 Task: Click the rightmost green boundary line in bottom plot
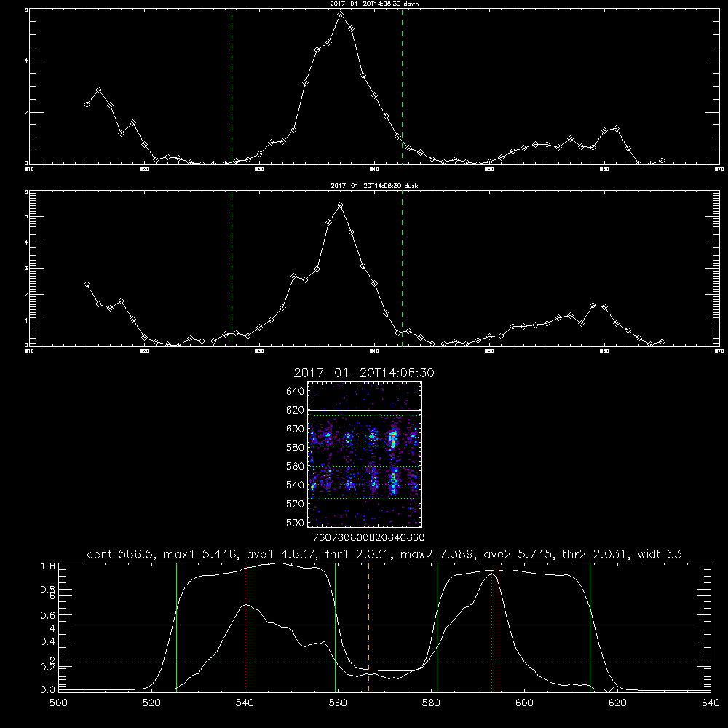[590, 627]
